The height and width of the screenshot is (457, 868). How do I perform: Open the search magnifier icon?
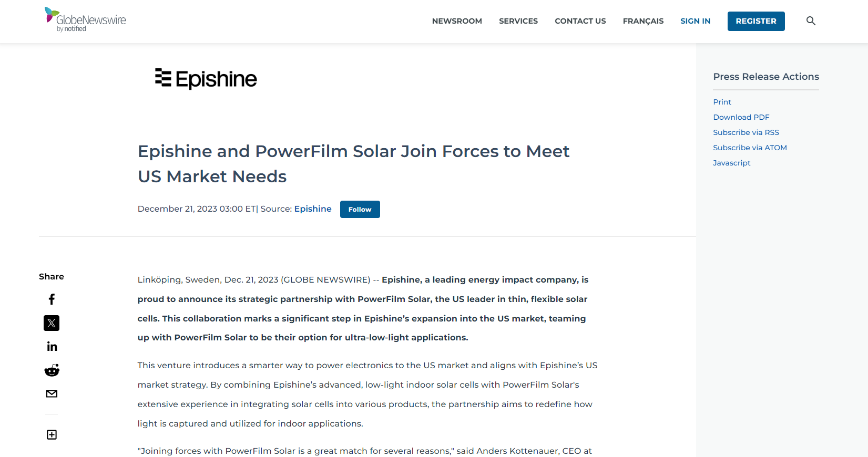point(811,21)
